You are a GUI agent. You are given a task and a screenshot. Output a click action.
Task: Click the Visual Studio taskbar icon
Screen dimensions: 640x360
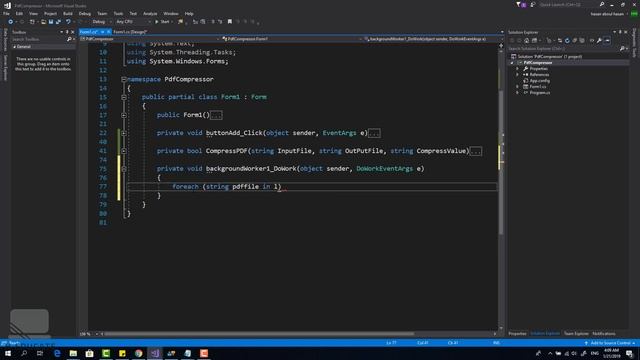(x=155, y=353)
